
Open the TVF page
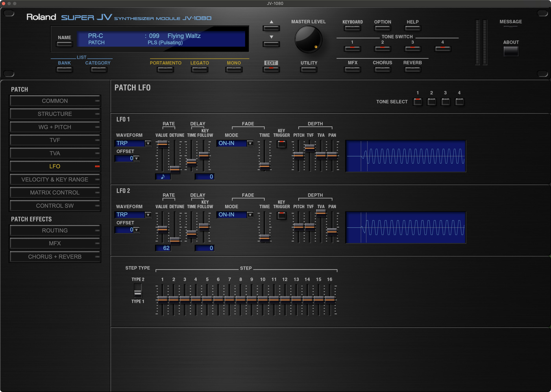[x=55, y=140]
